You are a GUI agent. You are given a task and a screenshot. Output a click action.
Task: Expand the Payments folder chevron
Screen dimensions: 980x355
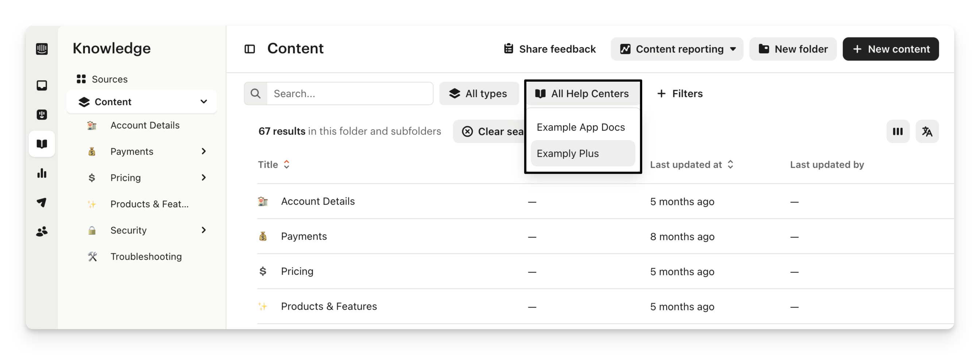pos(204,151)
